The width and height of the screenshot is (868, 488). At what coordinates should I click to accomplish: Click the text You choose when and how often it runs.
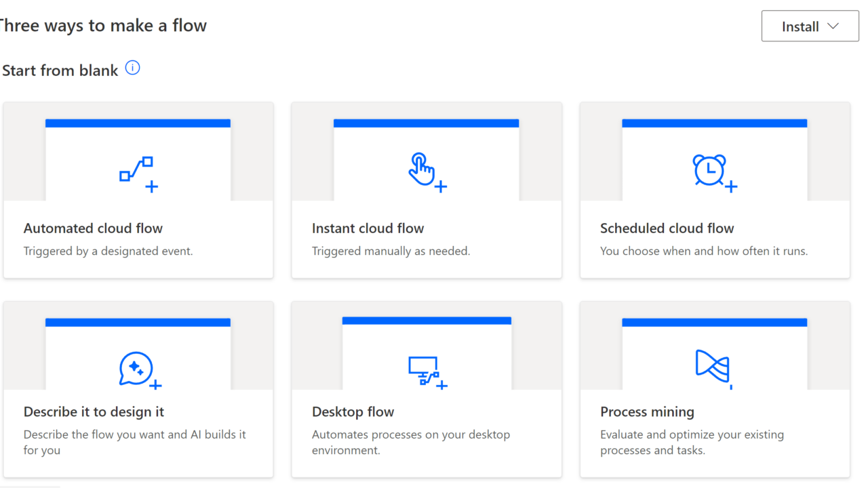point(704,251)
